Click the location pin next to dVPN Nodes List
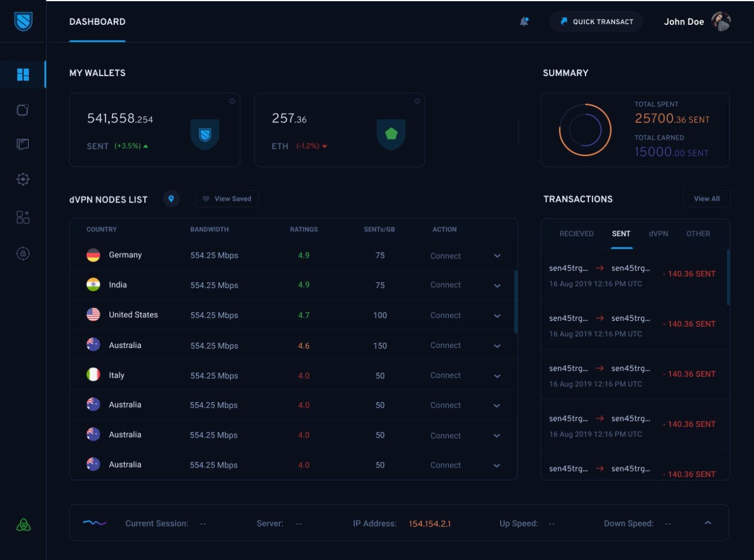Viewport: 754px width, 560px height. pos(171,198)
